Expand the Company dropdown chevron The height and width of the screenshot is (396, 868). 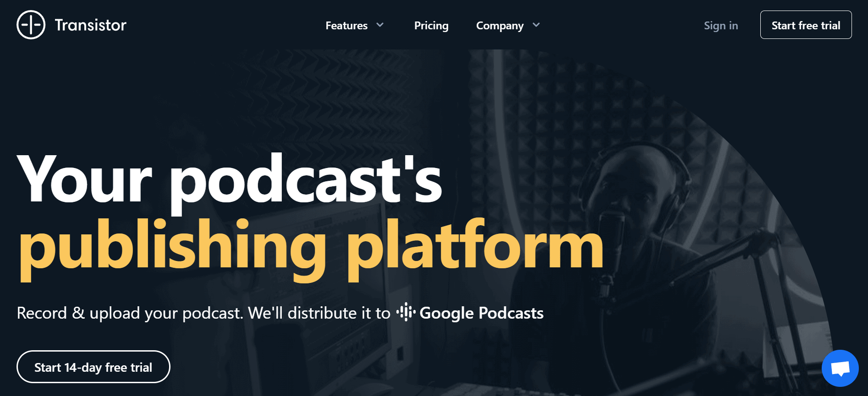536,25
